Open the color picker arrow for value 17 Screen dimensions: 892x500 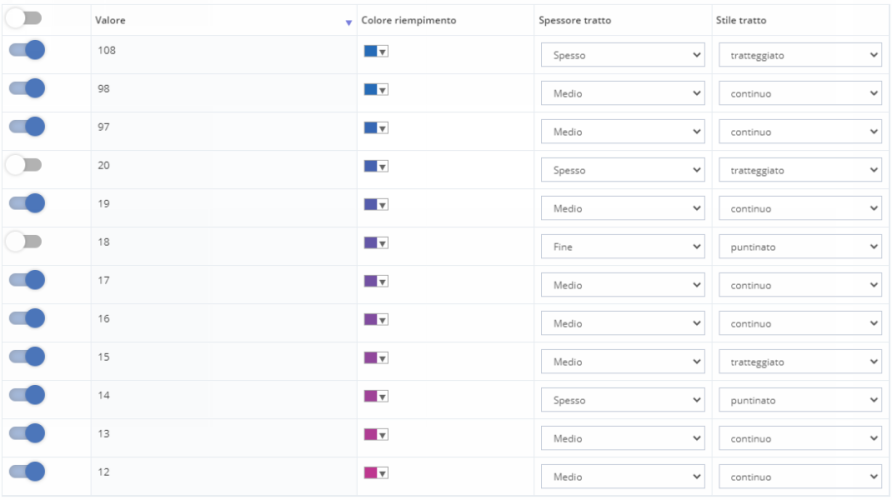point(383,282)
